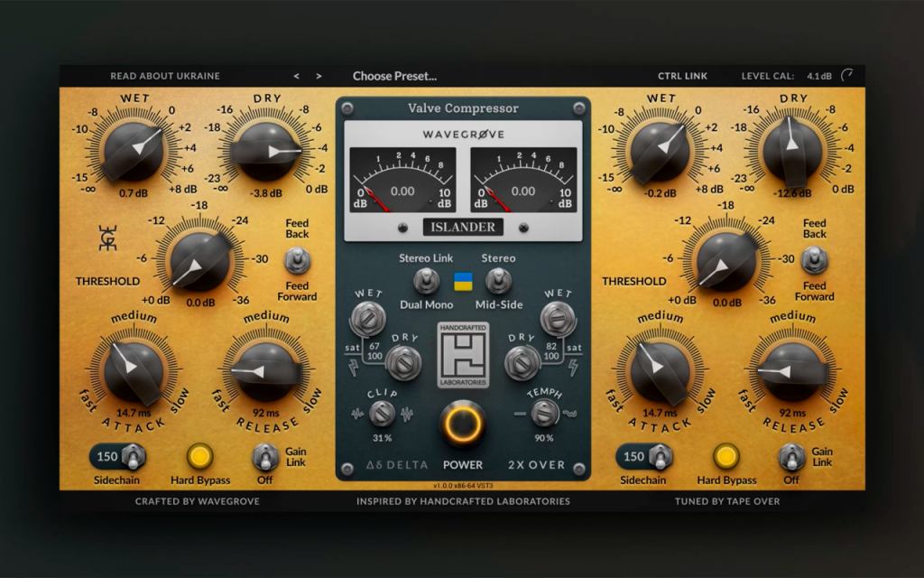Click the CLIP 31% readout

(382, 438)
